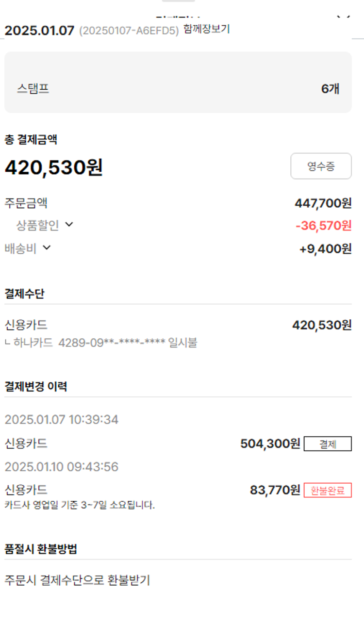Click the 주문시 결제수단으로 환불받기 text
Viewport: 364px width, 624px height.
[x=77, y=580]
